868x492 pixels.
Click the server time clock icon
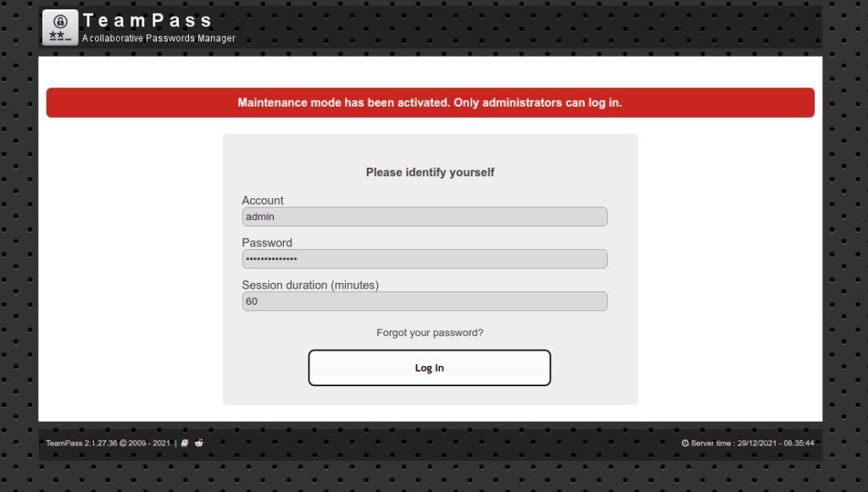685,444
